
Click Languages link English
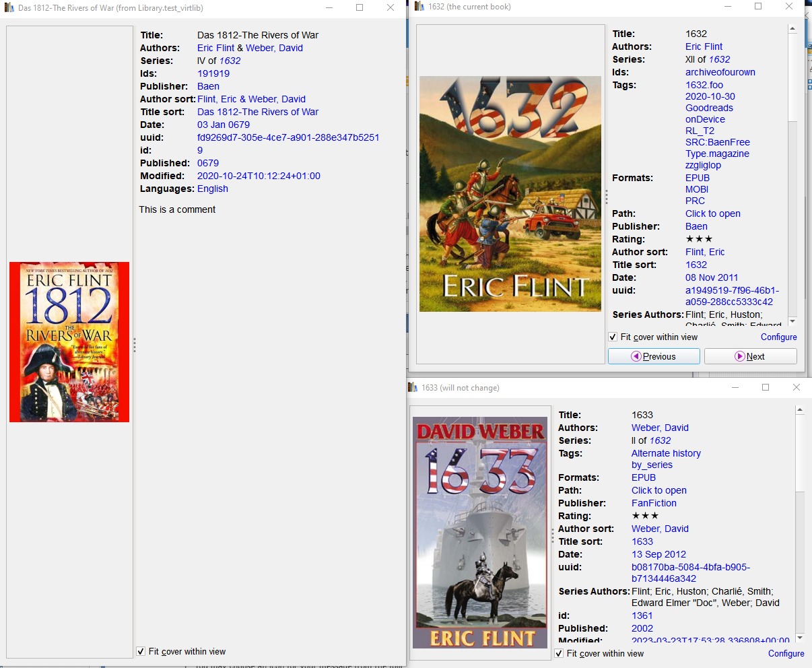pyautogui.click(x=213, y=189)
